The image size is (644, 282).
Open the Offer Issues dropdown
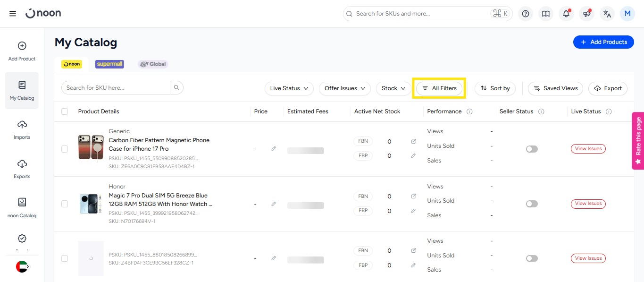pos(345,88)
